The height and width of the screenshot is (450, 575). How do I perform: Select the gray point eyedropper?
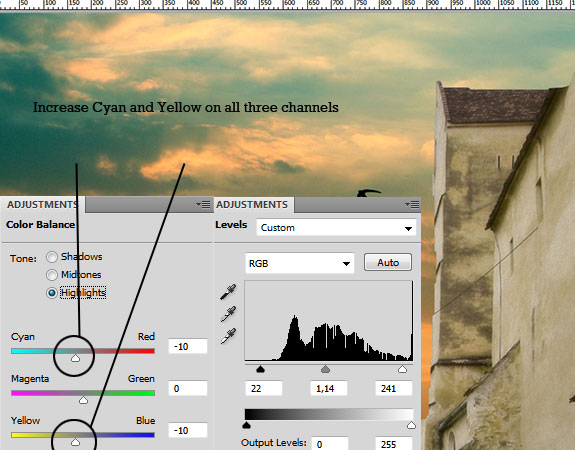228,314
